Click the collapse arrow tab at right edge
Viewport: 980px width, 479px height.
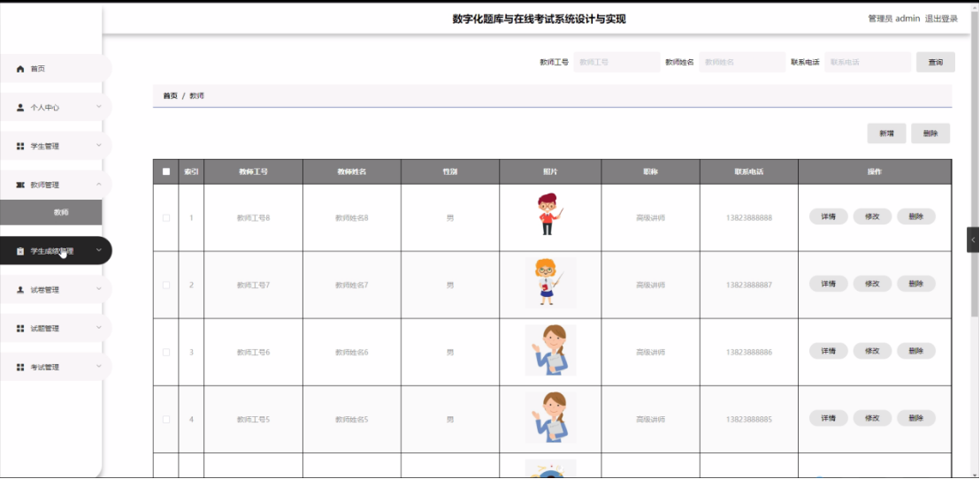point(973,239)
